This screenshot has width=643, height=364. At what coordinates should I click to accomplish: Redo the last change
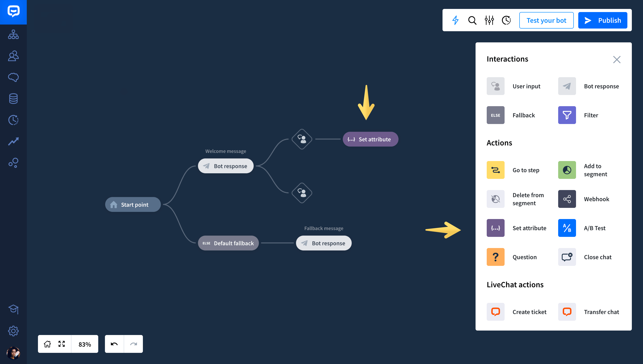coord(133,344)
